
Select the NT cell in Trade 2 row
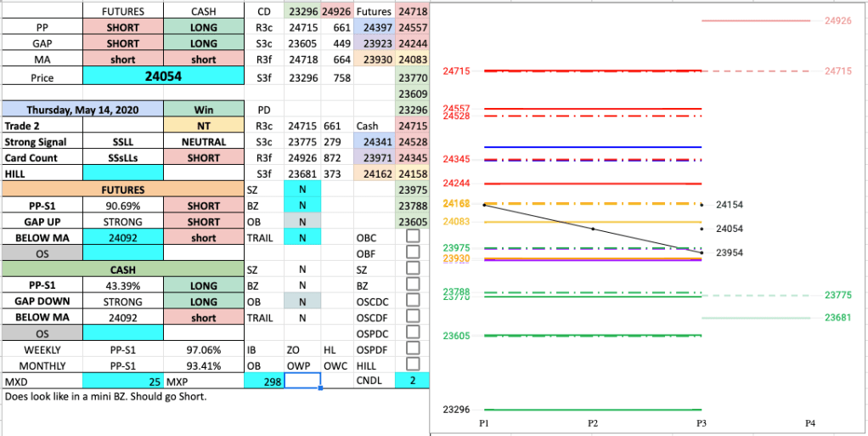(203, 126)
